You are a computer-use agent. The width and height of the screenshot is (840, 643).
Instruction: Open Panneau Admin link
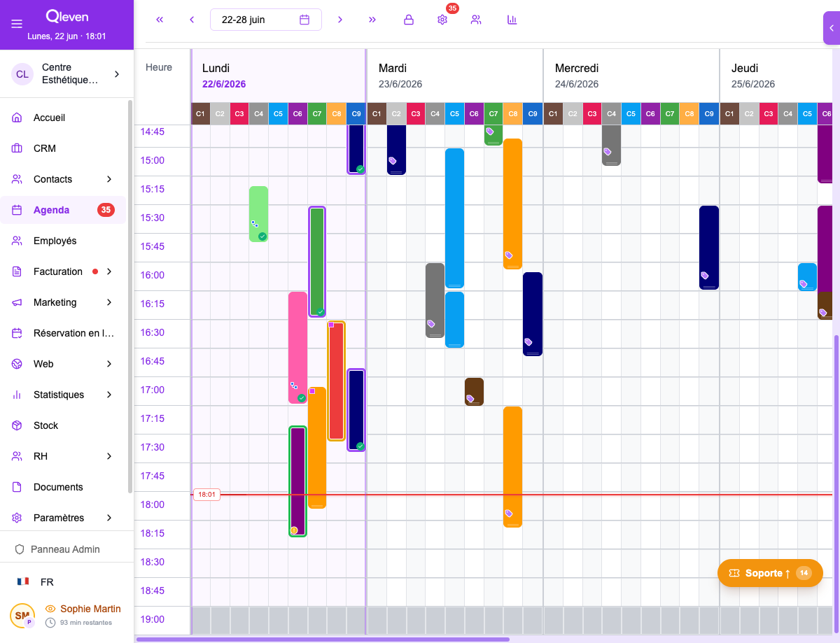coord(57,549)
